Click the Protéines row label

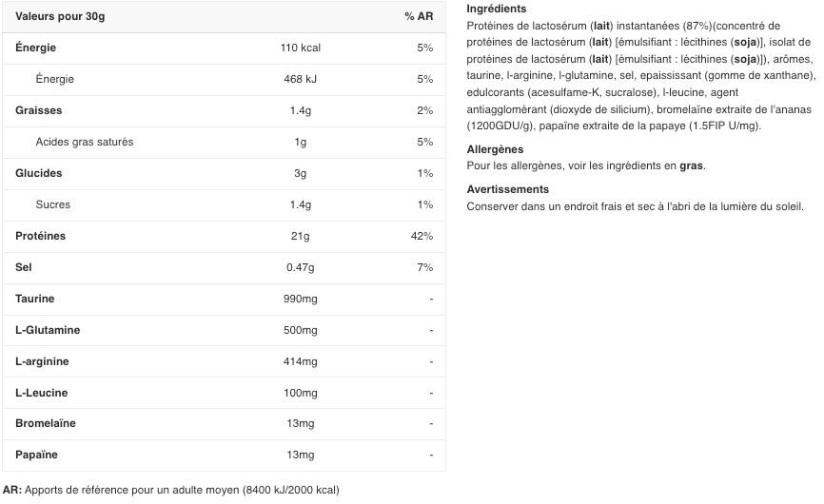[x=41, y=236]
